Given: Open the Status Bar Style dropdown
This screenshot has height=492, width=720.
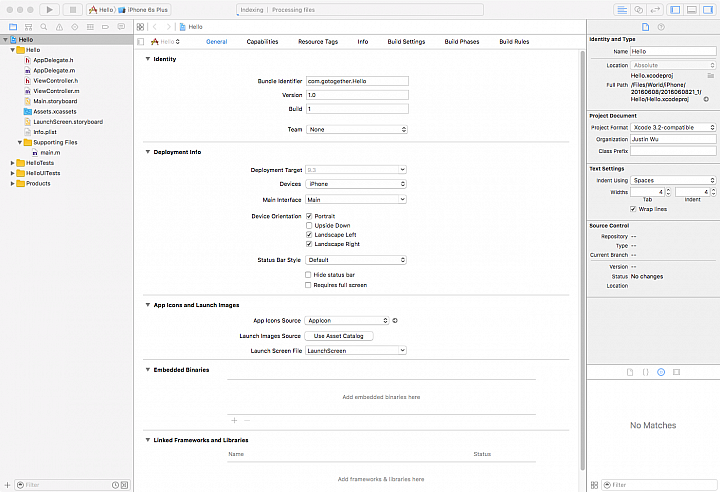Looking at the screenshot, I should point(356,260).
